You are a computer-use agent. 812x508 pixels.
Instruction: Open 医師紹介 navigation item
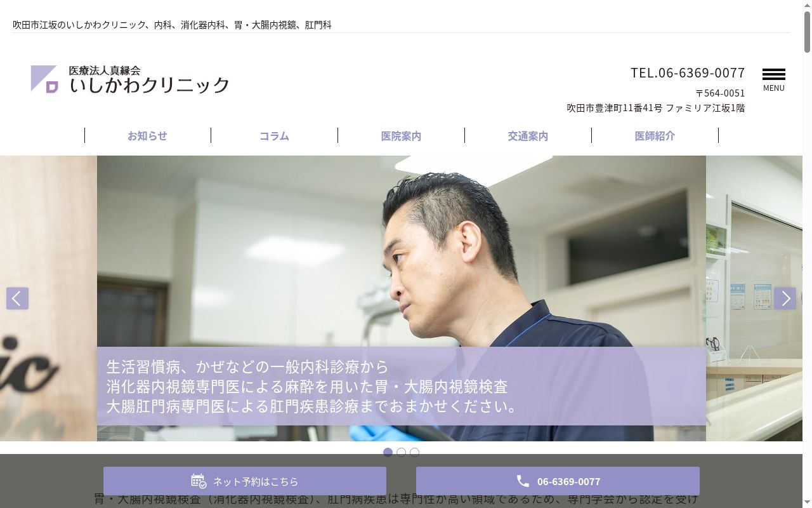tap(655, 136)
